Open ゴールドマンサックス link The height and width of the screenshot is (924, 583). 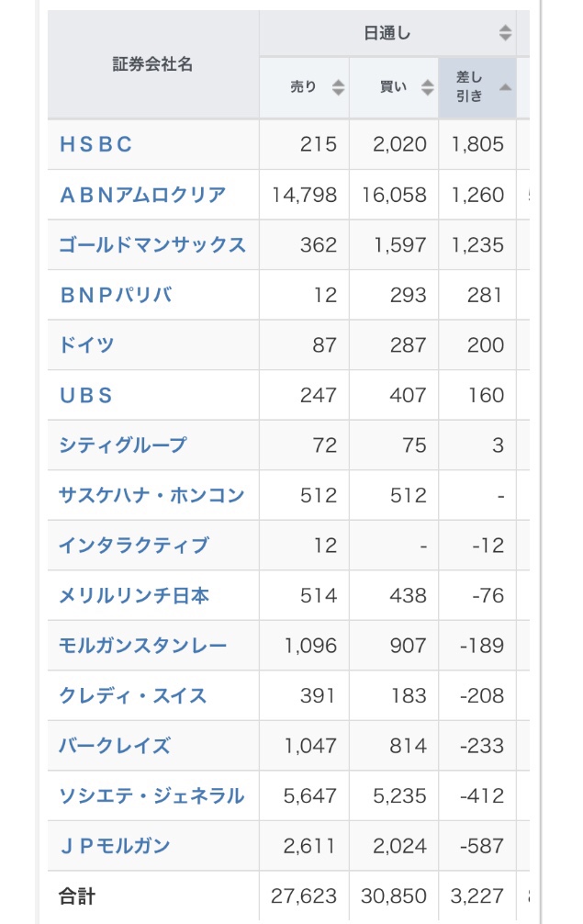(152, 244)
